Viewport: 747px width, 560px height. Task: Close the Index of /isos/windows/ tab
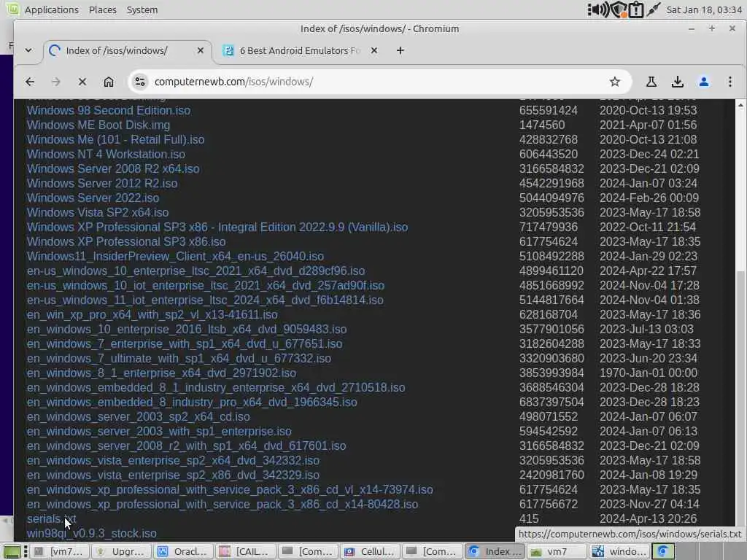[x=201, y=50]
